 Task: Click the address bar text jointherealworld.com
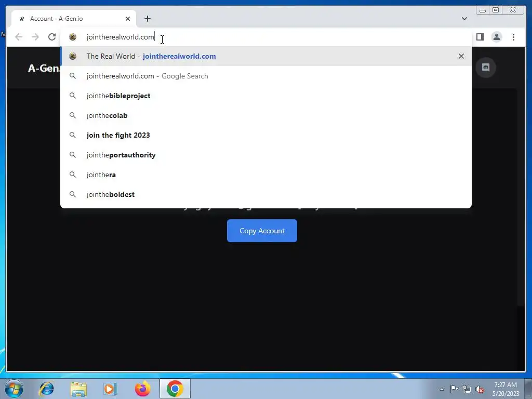pos(120,37)
